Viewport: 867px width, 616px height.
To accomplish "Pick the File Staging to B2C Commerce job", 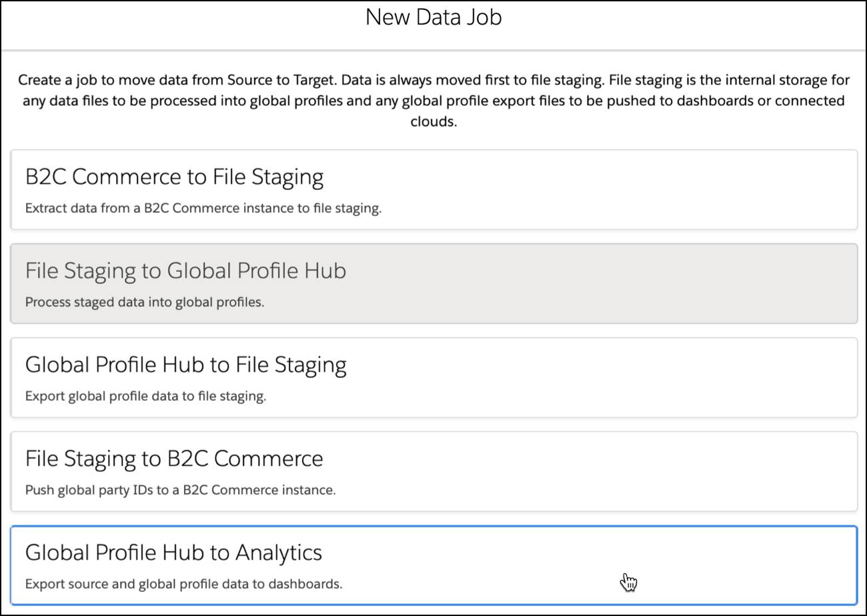I will (x=433, y=471).
